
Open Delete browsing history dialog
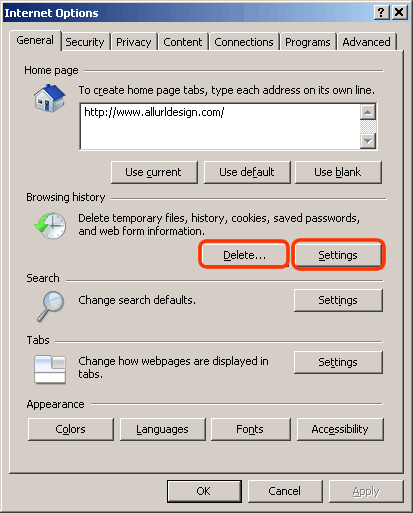pos(244,255)
